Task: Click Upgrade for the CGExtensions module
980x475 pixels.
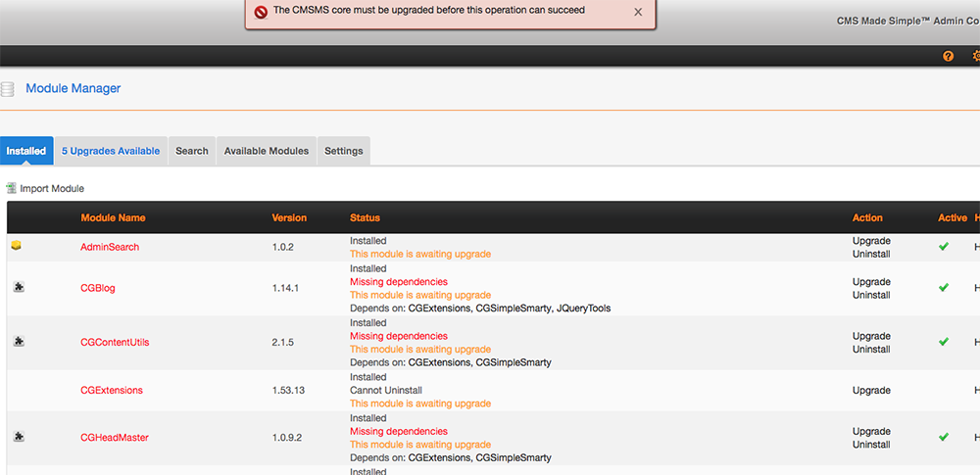Action: click(x=871, y=390)
